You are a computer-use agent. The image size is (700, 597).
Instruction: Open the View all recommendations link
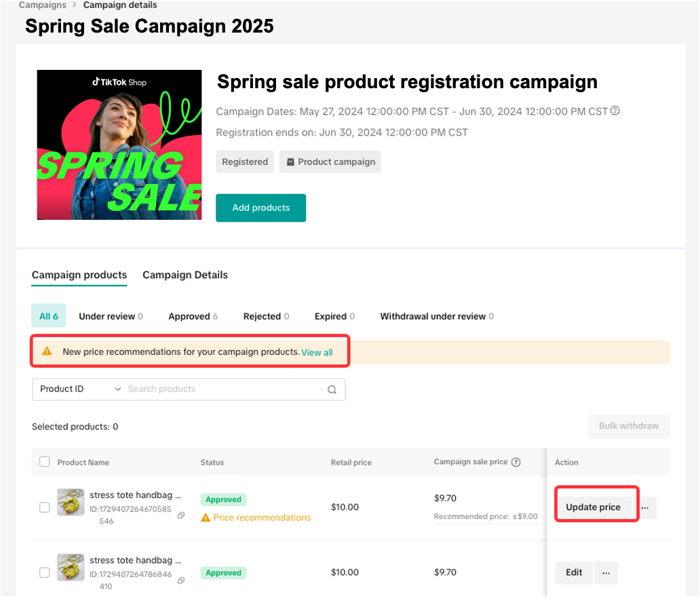pos(317,353)
